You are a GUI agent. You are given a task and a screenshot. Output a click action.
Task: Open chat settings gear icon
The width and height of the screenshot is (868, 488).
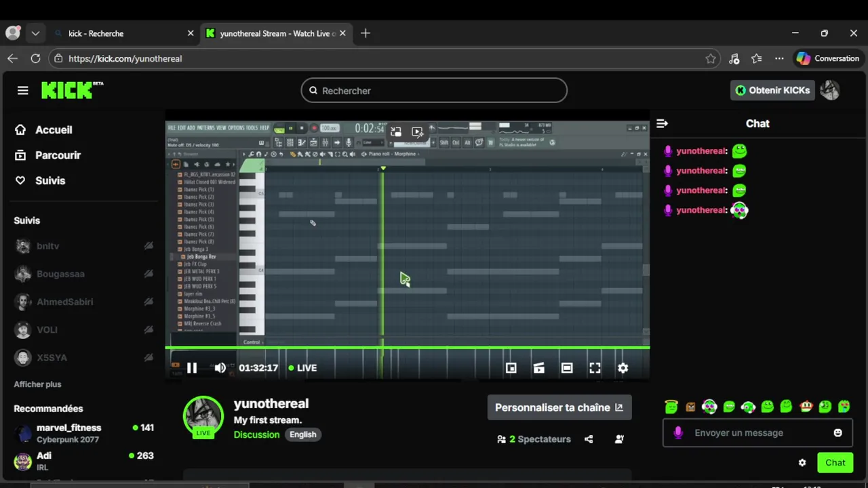coord(802,462)
